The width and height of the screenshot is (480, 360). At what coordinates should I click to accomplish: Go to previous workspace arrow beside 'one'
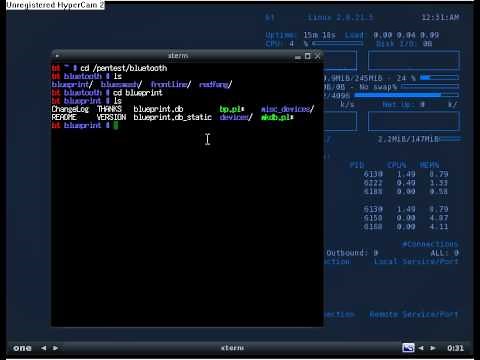pos(44,348)
